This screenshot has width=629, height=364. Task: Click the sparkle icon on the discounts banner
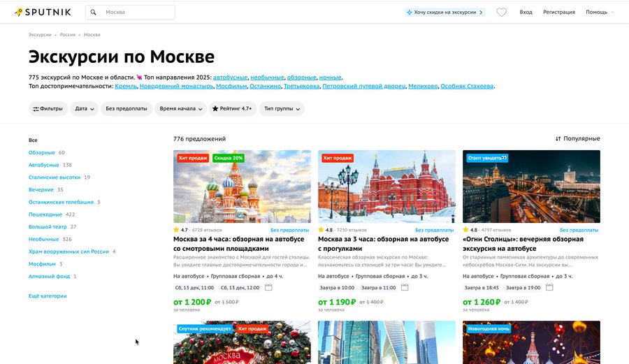pyautogui.click(x=409, y=13)
